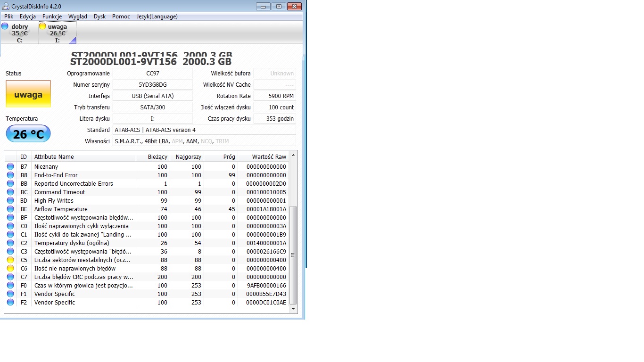Image resolution: width=644 pixels, height=362 pixels.
Task: Click the Wielkość bufora field showing Unknown
Action: [275, 73]
